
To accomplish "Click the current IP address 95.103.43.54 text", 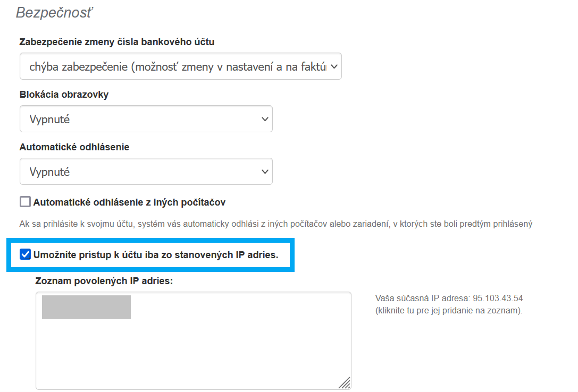I will (498, 299).
